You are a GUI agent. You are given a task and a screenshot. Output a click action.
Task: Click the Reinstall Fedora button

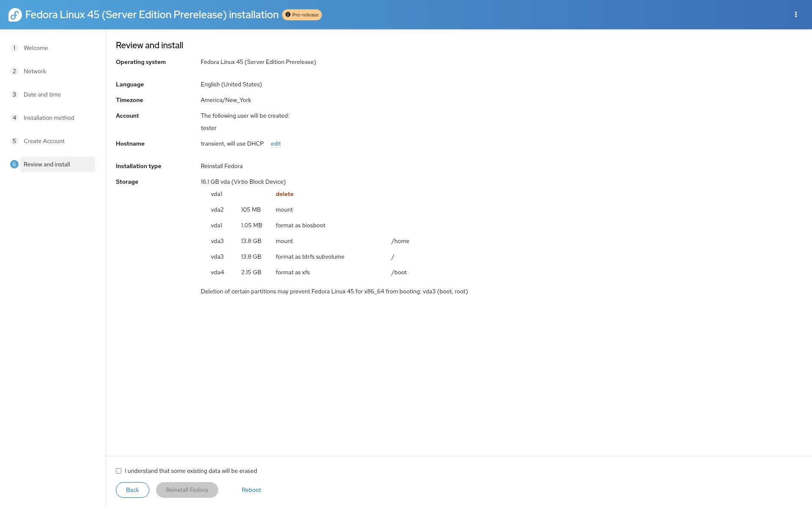(x=187, y=490)
